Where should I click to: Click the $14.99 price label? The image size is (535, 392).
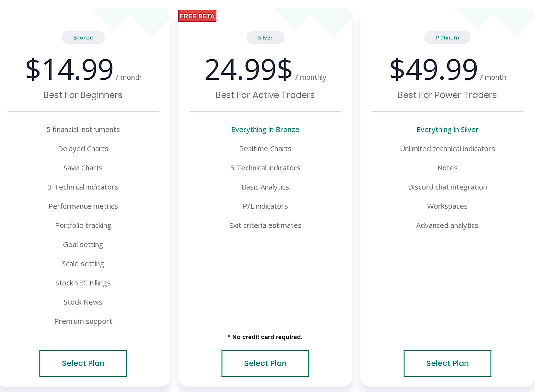point(69,69)
